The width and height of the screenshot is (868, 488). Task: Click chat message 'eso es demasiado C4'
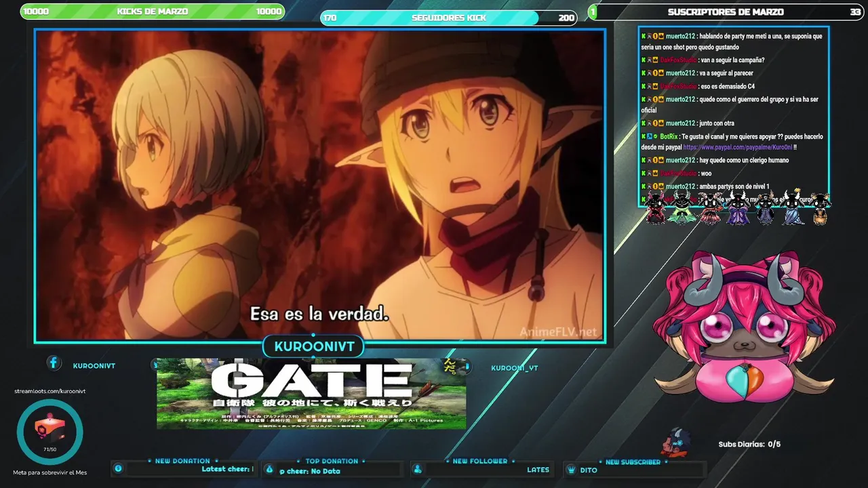(728, 87)
